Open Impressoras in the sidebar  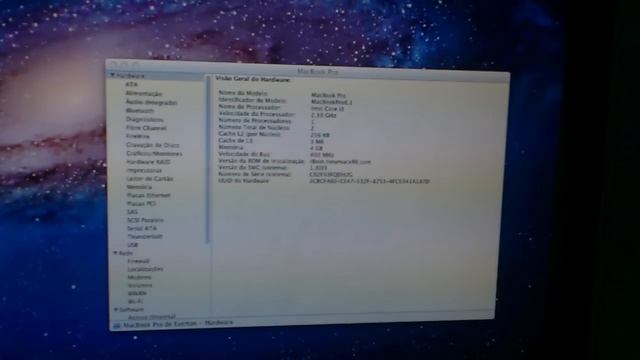coord(144,170)
